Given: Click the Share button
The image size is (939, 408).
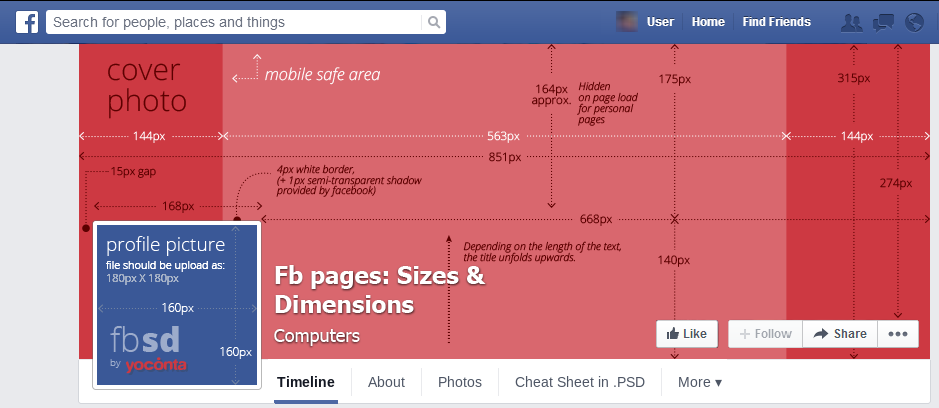Looking at the screenshot, I should [840, 334].
